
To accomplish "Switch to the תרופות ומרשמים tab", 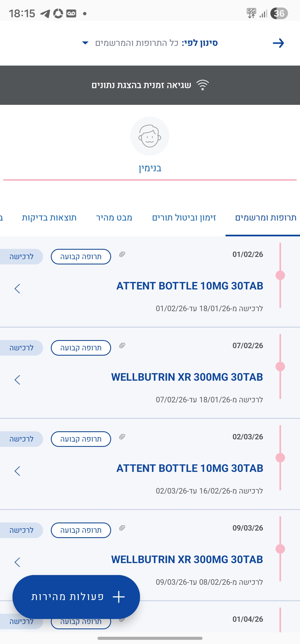I will [x=266, y=218].
